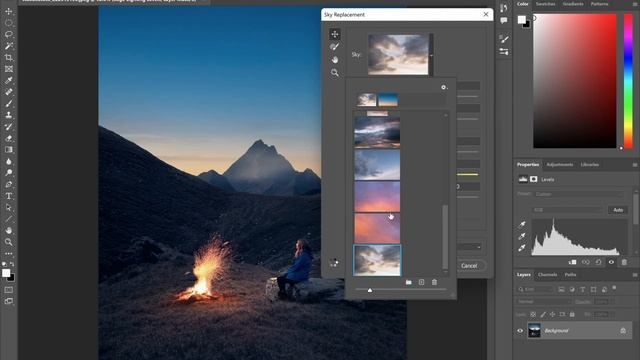Viewport: 640px width, 360px height.
Task: Select the Blur tool
Action: pyautogui.click(x=9, y=161)
